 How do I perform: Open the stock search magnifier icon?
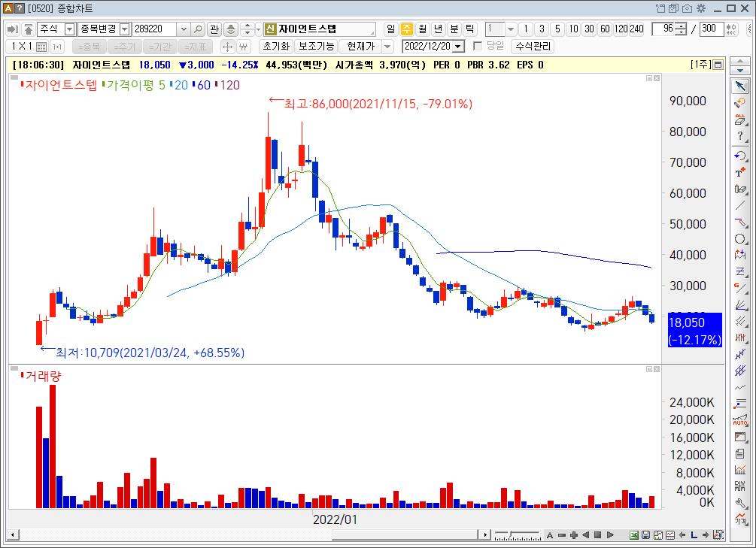coord(198,29)
